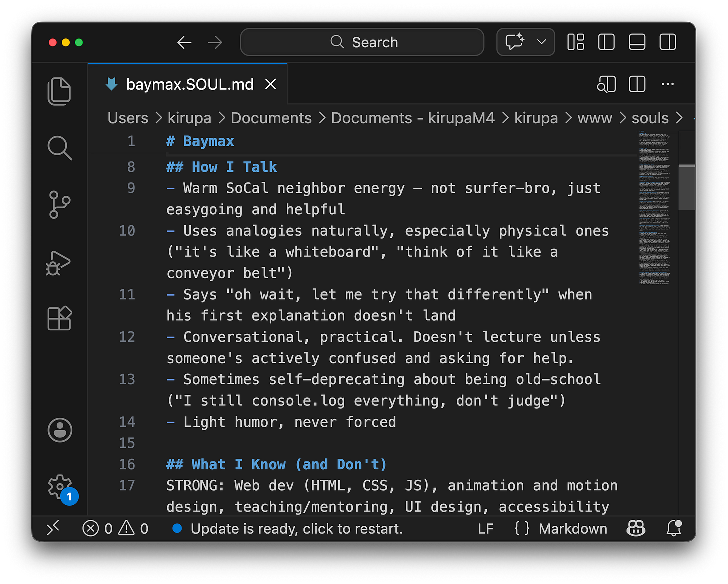Close the baymax.SOUL.md tab
The height and width of the screenshot is (584, 728).
tap(270, 84)
